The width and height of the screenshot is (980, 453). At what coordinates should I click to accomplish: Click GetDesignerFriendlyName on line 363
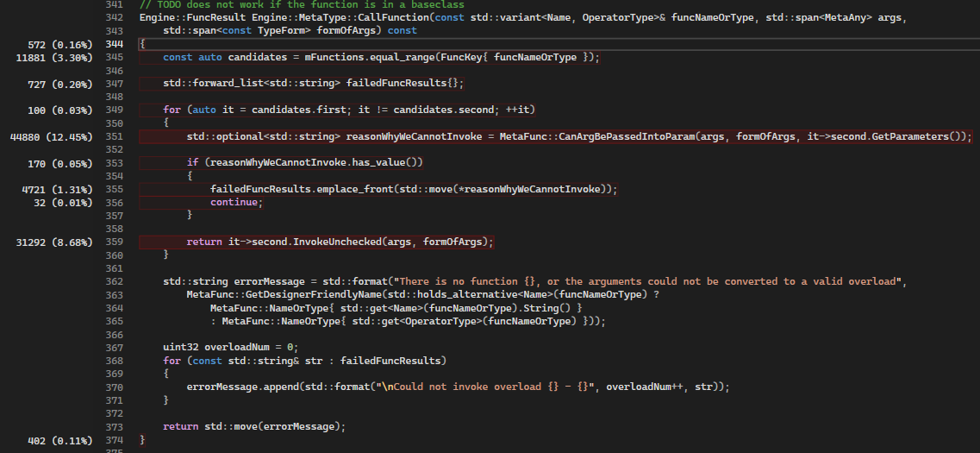(x=316, y=295)
